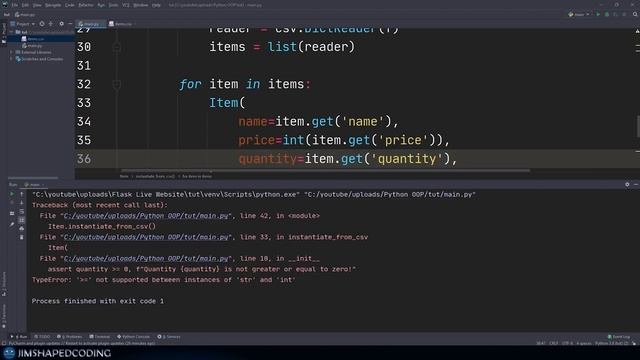Click the Stop icon in Run panel
Image resolution: width=640 pixels, height=360 pixels.
pyautogui.click(x=12, y=203)
